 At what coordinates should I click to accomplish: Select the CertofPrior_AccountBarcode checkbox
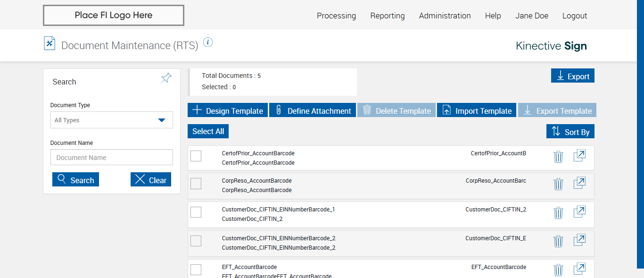[x=196, y=156]
